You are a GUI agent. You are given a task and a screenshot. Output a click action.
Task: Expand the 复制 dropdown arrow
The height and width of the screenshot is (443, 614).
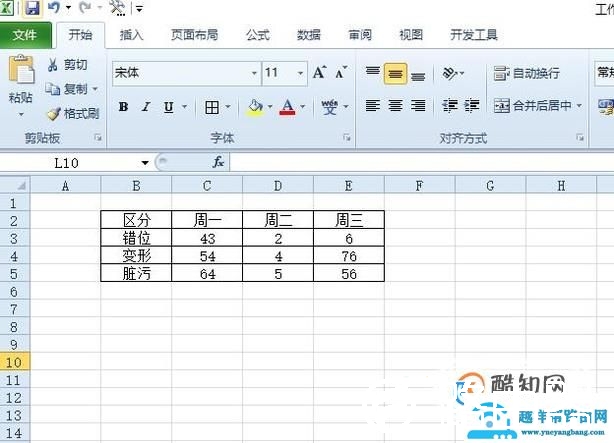(95, 89)
